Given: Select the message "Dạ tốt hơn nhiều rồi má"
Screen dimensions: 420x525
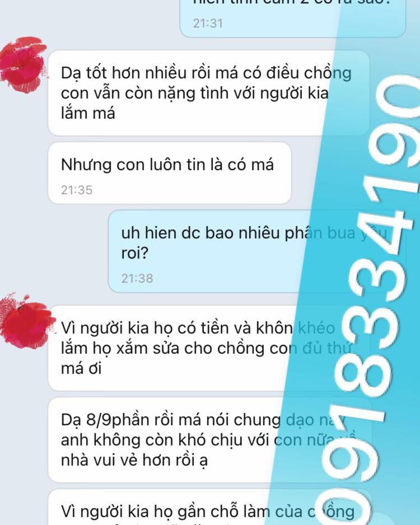Looking at the screenshot, I should point(209,93).
